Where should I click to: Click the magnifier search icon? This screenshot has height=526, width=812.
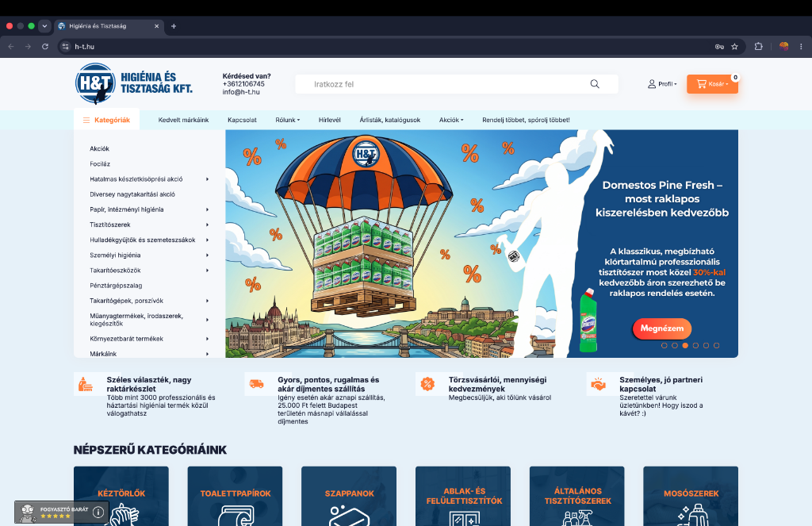point(595,84)
